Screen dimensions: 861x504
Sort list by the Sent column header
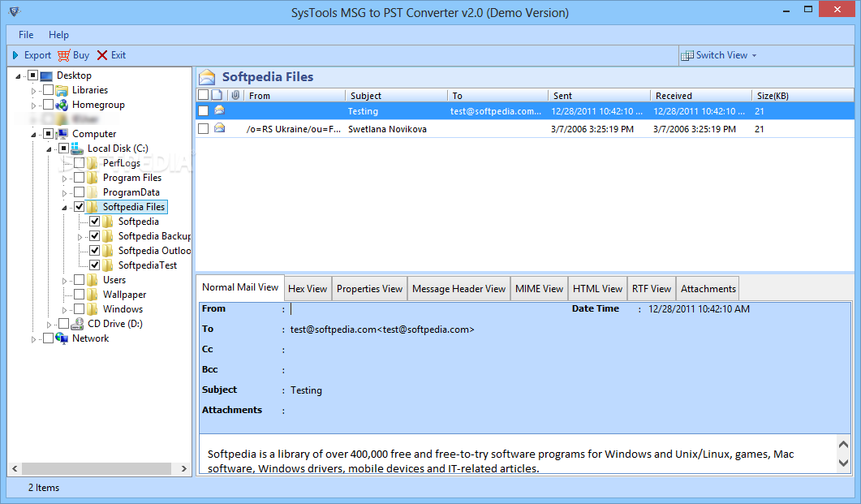point(599,96)
